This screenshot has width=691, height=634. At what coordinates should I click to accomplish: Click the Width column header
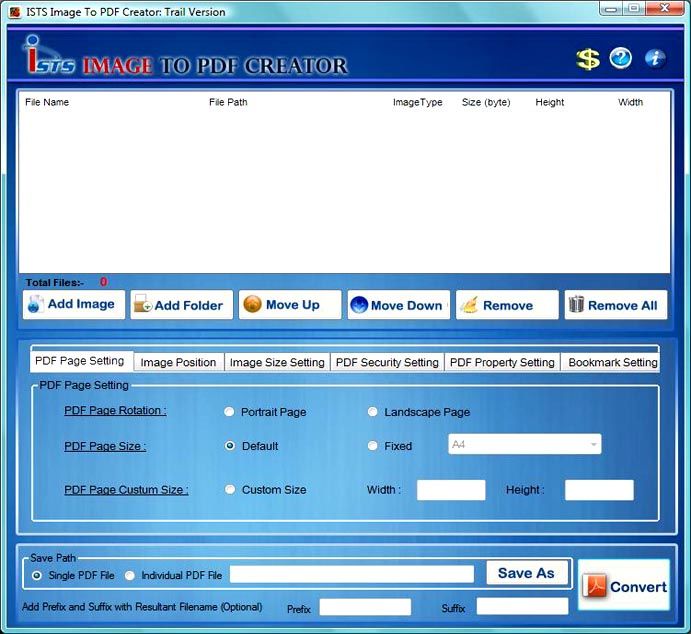[x=630, y=102]
